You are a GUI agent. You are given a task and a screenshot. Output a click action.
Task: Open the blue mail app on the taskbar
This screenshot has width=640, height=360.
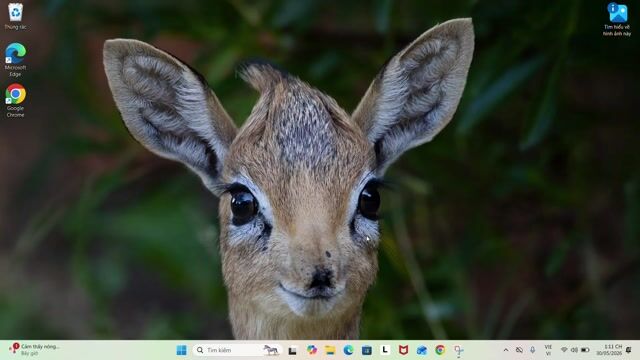422,350
